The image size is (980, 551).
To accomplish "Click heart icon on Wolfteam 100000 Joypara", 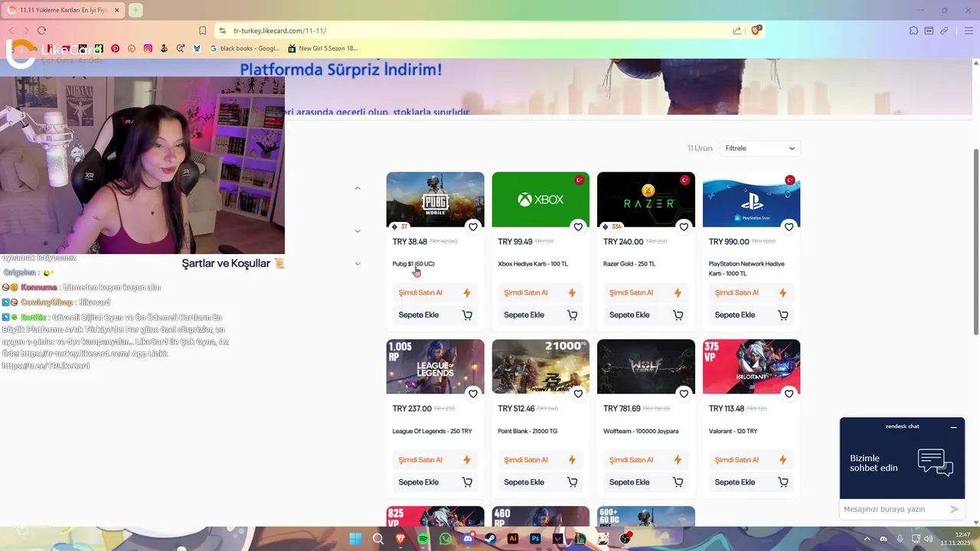I will point(684,394).
